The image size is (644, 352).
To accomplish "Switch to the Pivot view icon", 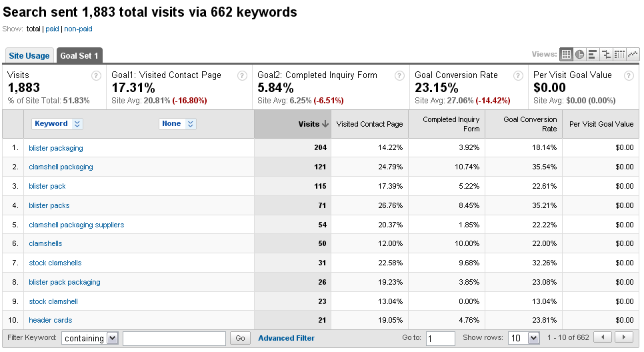I will (x=619, y=54).
